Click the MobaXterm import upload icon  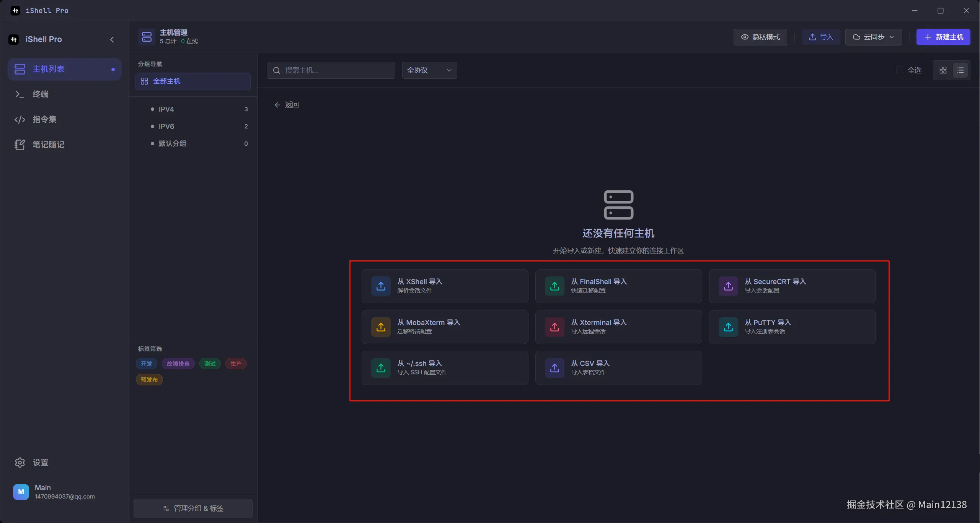point(381,327)
